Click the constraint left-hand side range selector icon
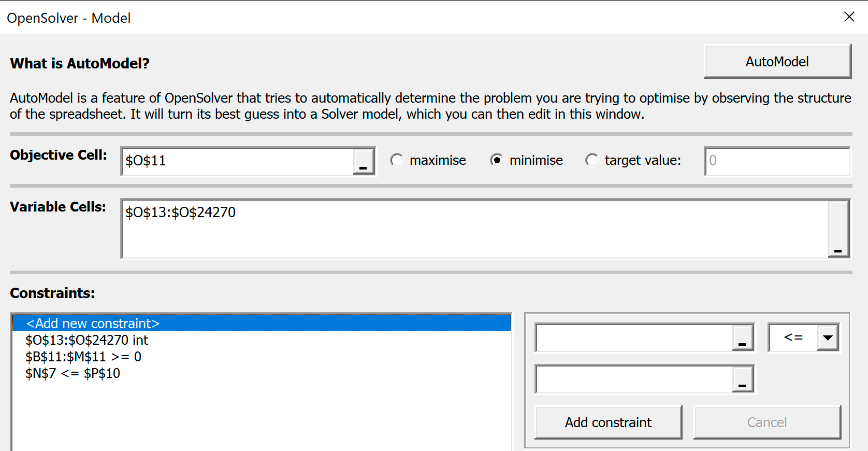Image resolution: width=868 pixels, height=451 pixels. [743, 337]
